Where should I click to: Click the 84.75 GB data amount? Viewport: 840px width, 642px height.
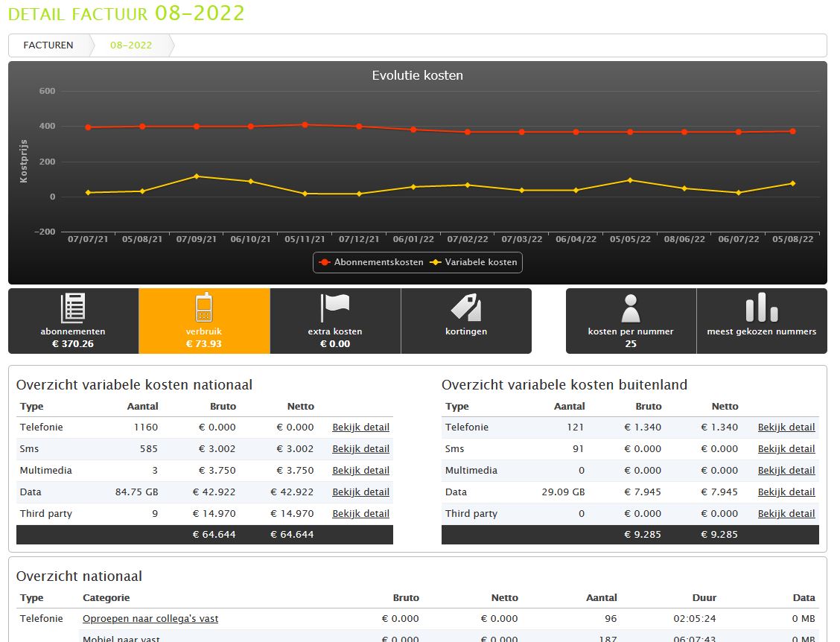coord(136,492)
